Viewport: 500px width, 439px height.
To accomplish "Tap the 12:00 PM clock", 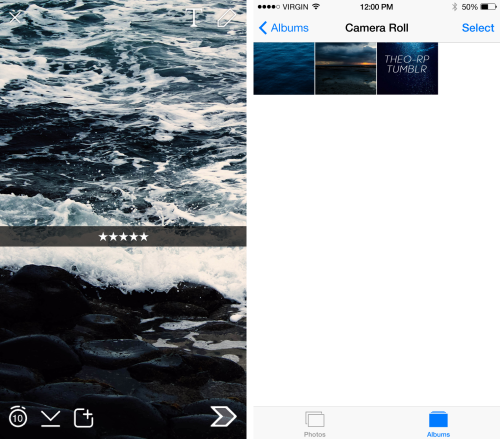I will pyautogui.click(x=376, y=7).
